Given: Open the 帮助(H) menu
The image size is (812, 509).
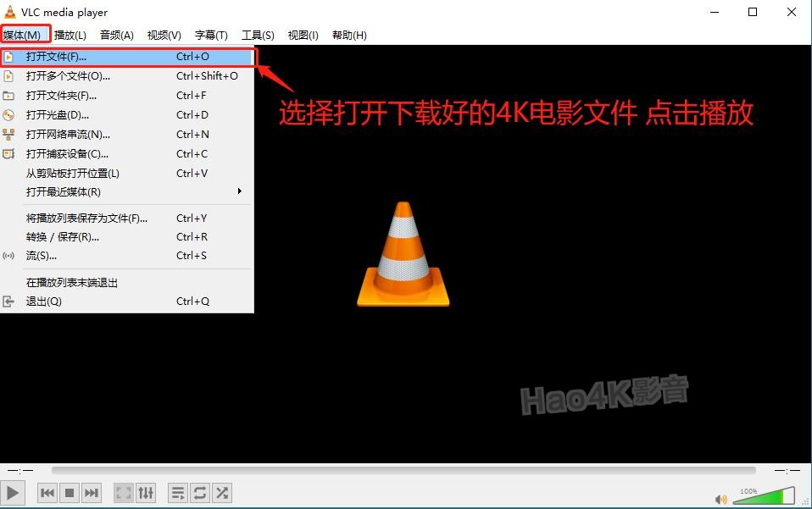Looking at the screenshot, I should (349, 36).
